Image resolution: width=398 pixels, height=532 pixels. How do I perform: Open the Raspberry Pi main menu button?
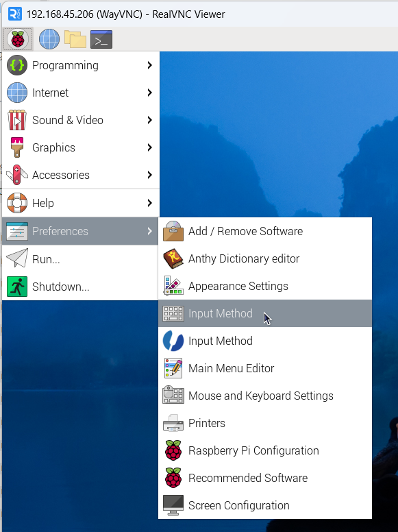click(x=18, y=39)
